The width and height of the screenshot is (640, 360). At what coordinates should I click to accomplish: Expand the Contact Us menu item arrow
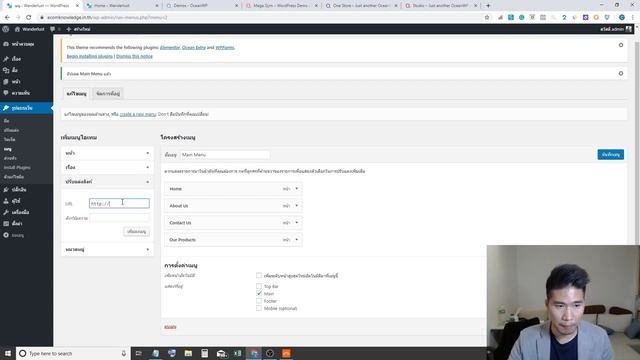pyautogui.click(x=297, y=223)
